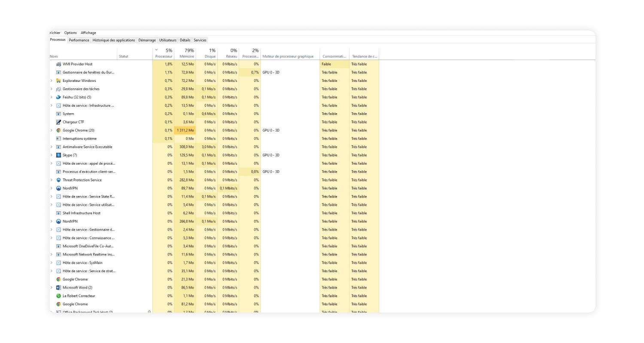Click the Feishu (32 bits) icon
This screenshot has height=343, width=644.
58,97
